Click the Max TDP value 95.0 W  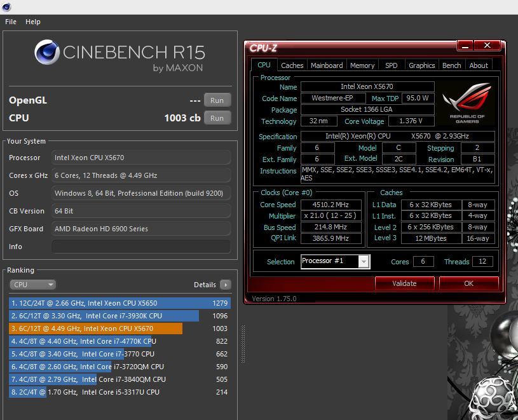point(418,98)
